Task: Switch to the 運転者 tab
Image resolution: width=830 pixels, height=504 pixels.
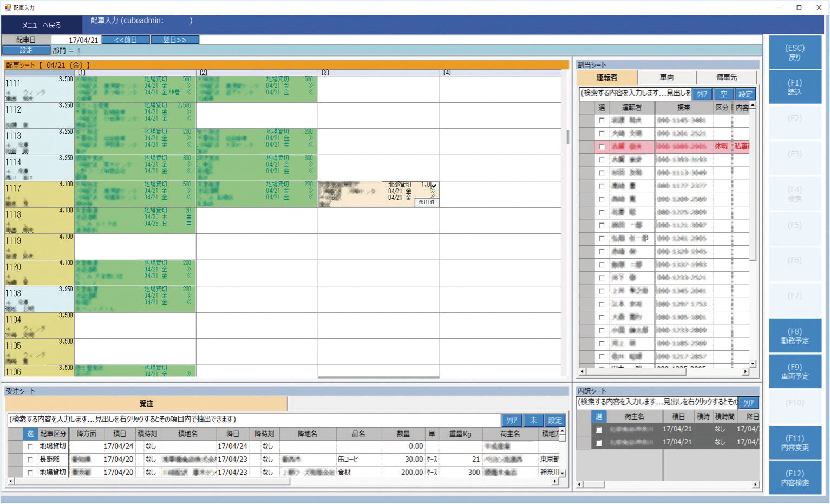Action: (607, 77)
